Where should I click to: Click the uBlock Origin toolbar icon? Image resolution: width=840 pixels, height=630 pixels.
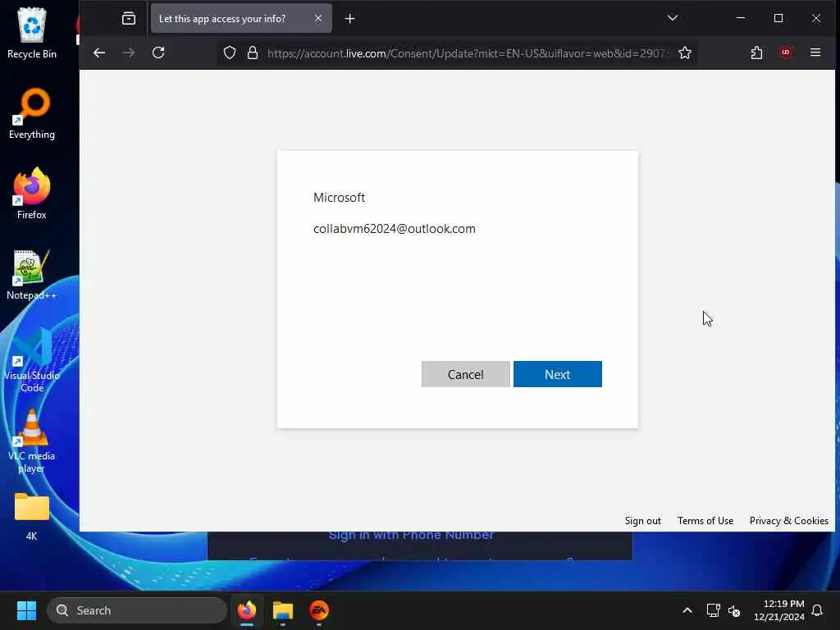tap(785, 52)
